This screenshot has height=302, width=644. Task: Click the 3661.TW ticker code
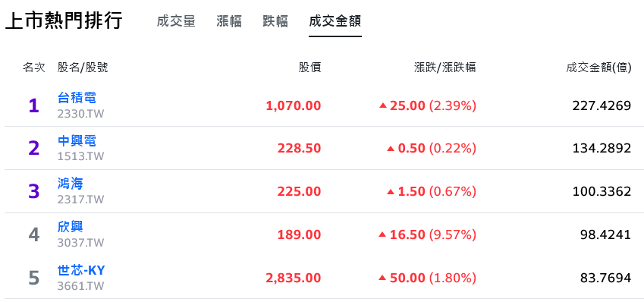81,286
